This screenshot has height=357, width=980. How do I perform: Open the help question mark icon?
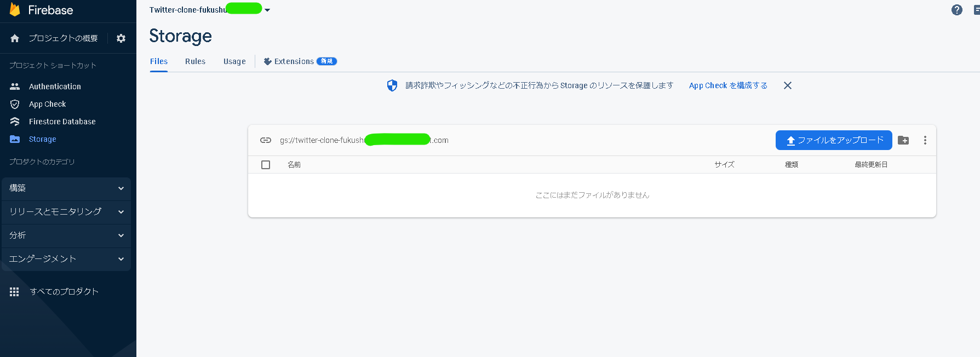(957, 10)
